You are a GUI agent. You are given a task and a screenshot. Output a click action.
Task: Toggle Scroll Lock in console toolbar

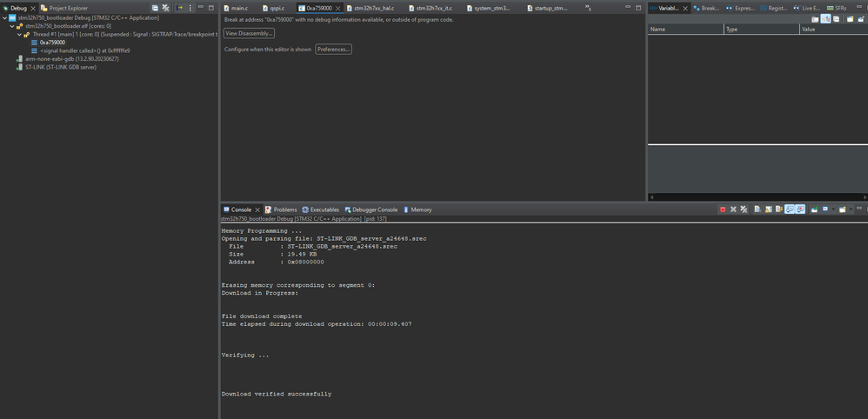tap(768, 209)
